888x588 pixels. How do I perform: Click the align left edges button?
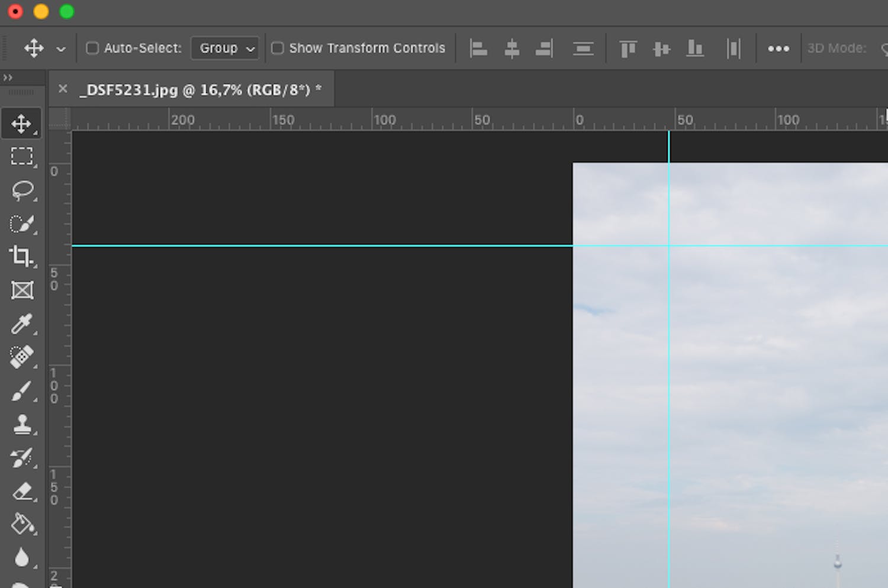[478, 49]
